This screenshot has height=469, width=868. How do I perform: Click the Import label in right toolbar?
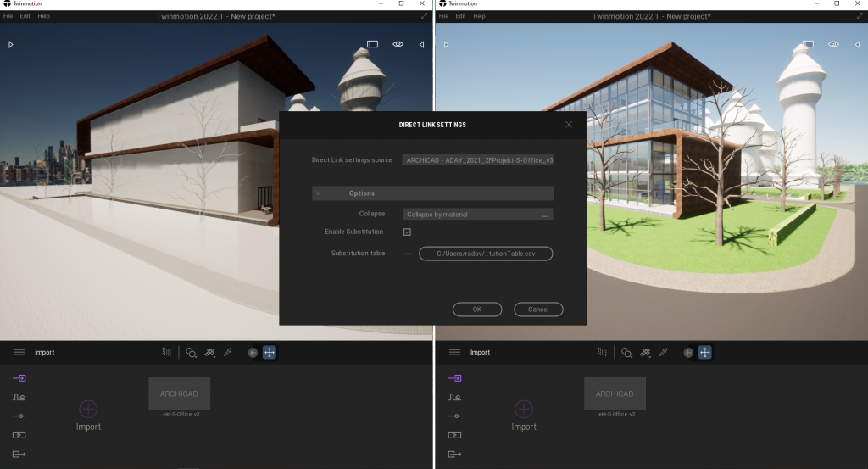point(481,352)
